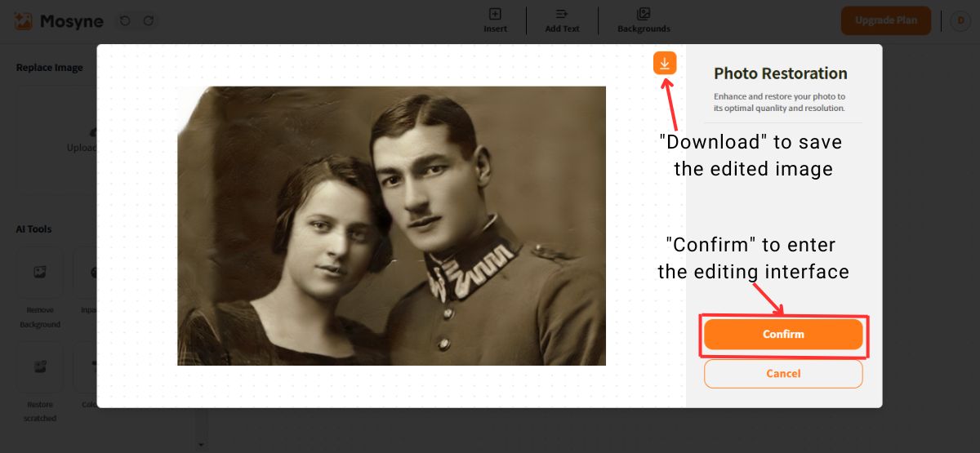The image size is (980, 453).
Task: Click the Photo Restoration heading
Action: tap(781, 73)
